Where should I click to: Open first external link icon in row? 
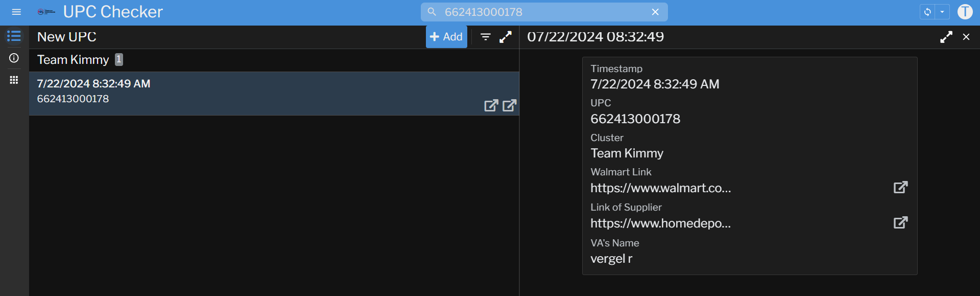click(491, 106)
